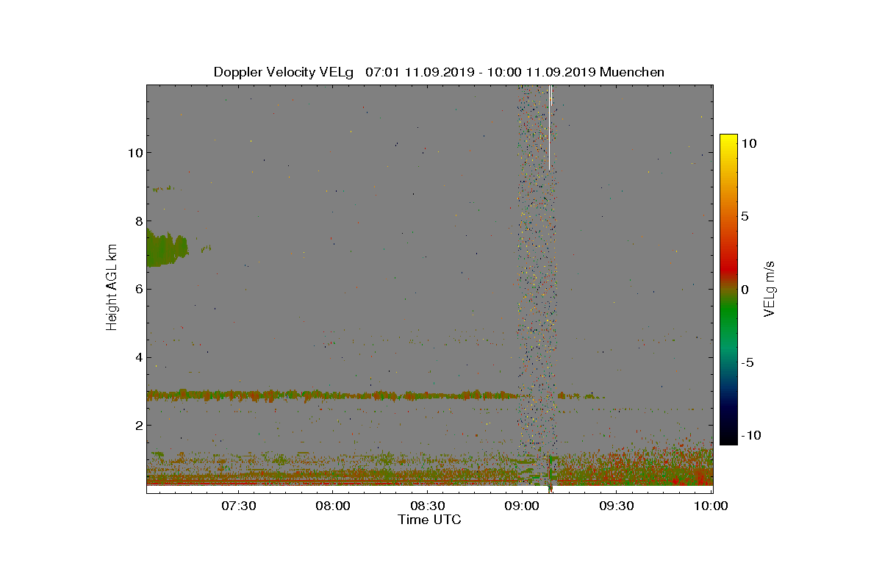Click the colorbar label VELg m/s
Screen dimensions: 882x588
tap(770, 289)
